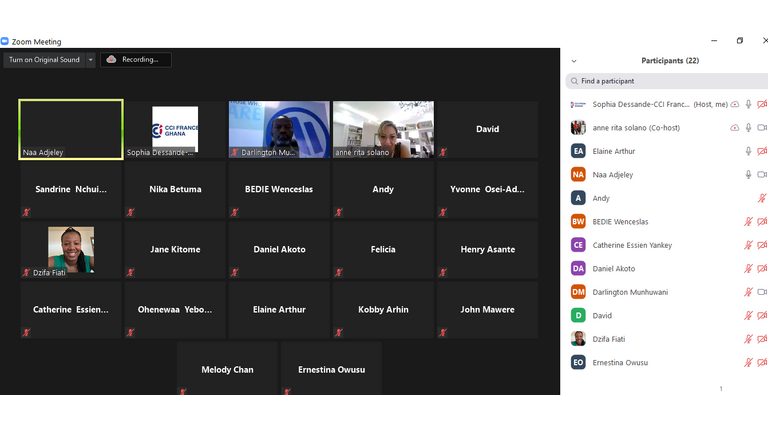Click Naa Adjeley's microphone icon in participants list
Screen dimensions: 768x432
tap(748, 175)
